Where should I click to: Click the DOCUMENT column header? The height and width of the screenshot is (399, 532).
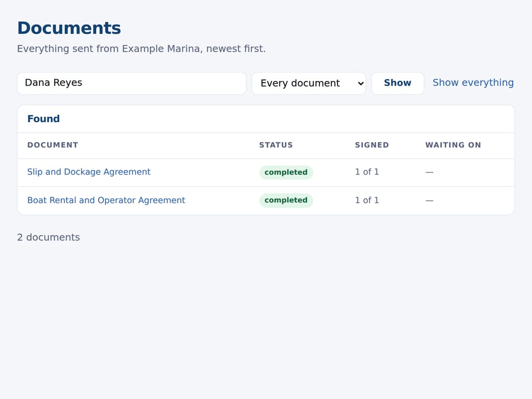click(53, 145)
